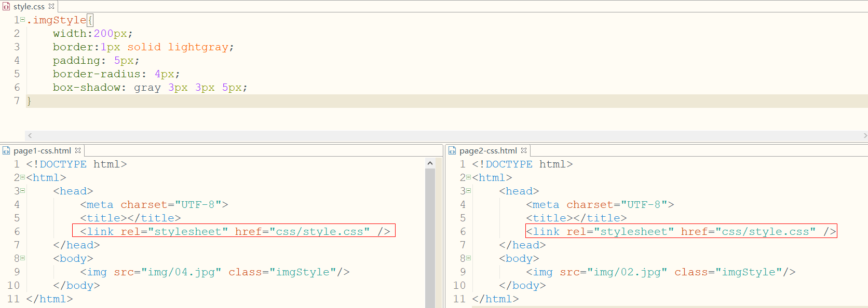Click right scroll arrow under style.css editor
This screenshot has width=868, height=308.
pyautogui.click(x=864, y=135)
